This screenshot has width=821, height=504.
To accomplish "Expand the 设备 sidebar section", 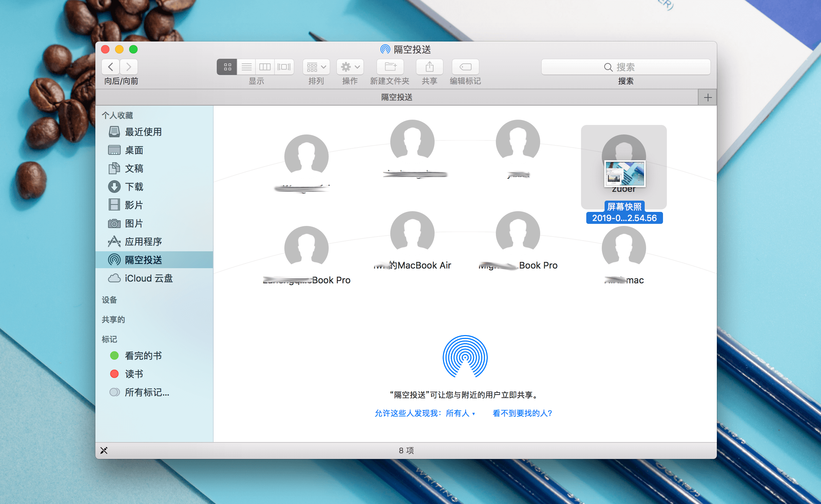I will (x=109, y=300).
